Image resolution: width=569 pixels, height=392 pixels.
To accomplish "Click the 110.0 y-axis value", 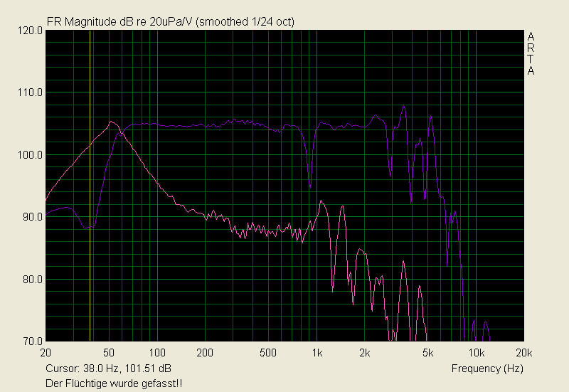I will [30, 92].
